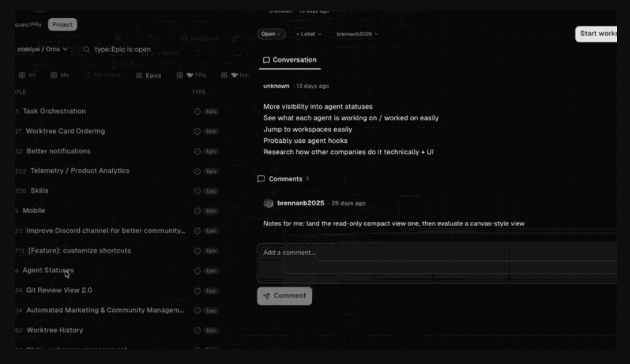Click the paper plane send icon
The image size is (630, 364).
[266, 296]
